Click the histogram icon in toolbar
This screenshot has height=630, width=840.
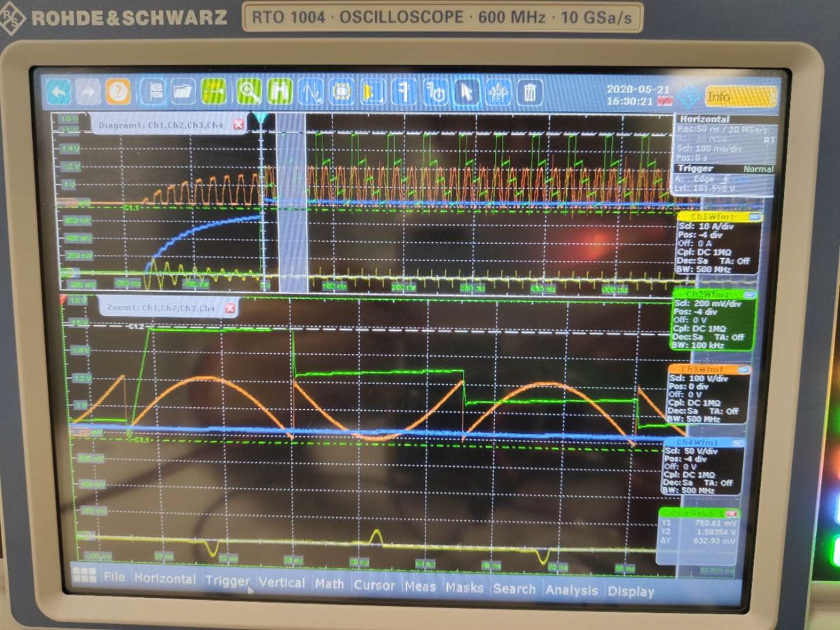click(373, 92)
